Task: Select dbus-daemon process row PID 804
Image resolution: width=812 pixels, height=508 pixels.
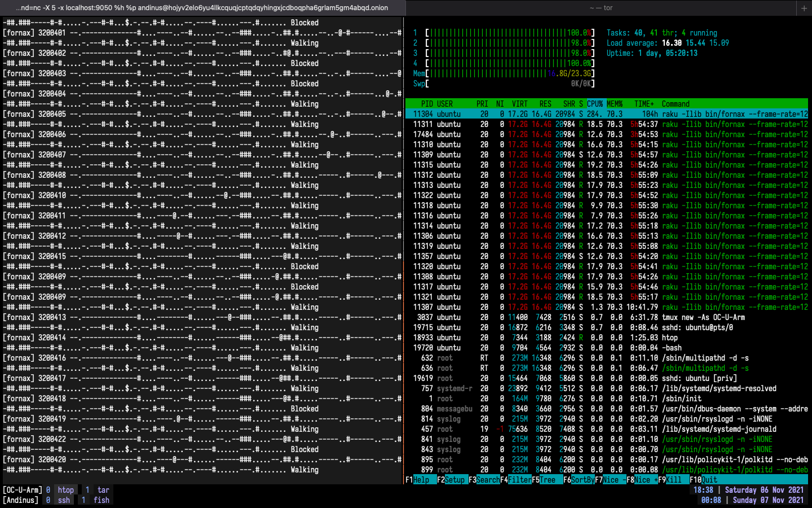Action: click(607, 409)
